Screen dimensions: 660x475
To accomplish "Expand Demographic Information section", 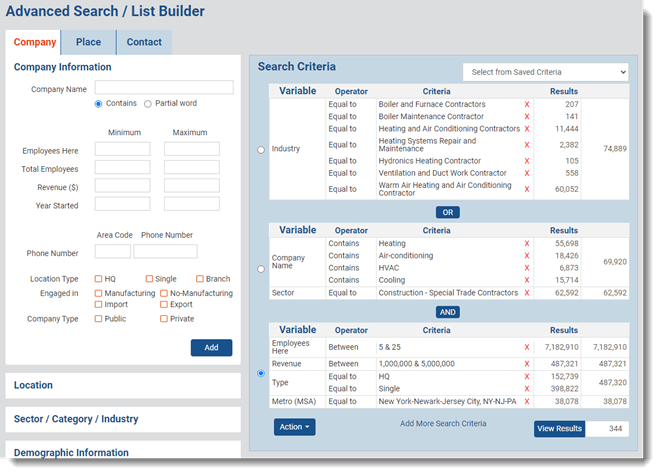I will [123, 451].
